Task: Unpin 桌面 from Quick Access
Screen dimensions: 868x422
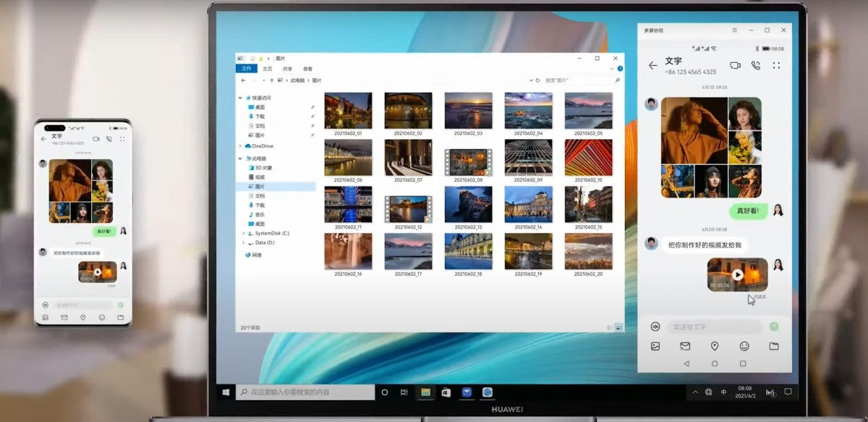Action: [x=312, y=106]
